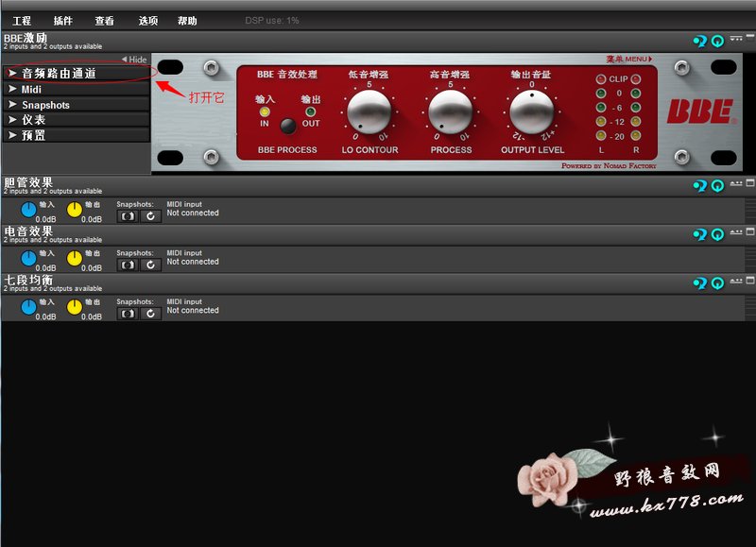The width and height of the screenshot is (756, 547).
Task: Toggle the BBE PROCESS in/out button
Action: 288,126
